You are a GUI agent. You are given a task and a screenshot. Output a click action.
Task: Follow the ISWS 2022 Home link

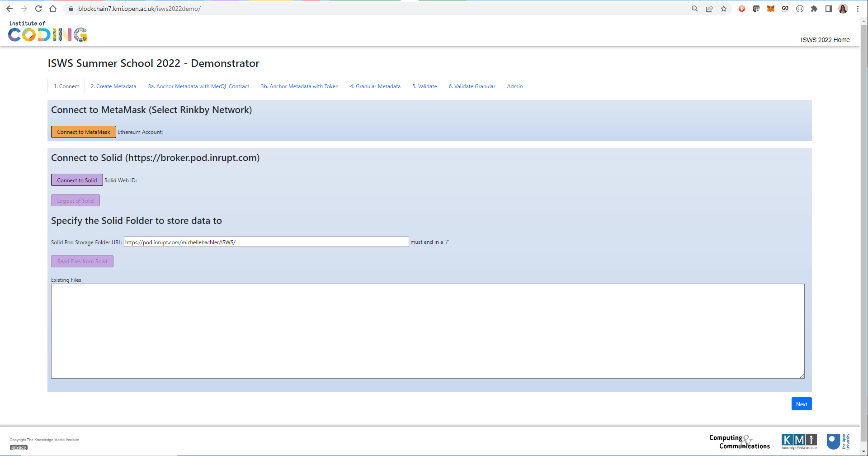(825, 40)
